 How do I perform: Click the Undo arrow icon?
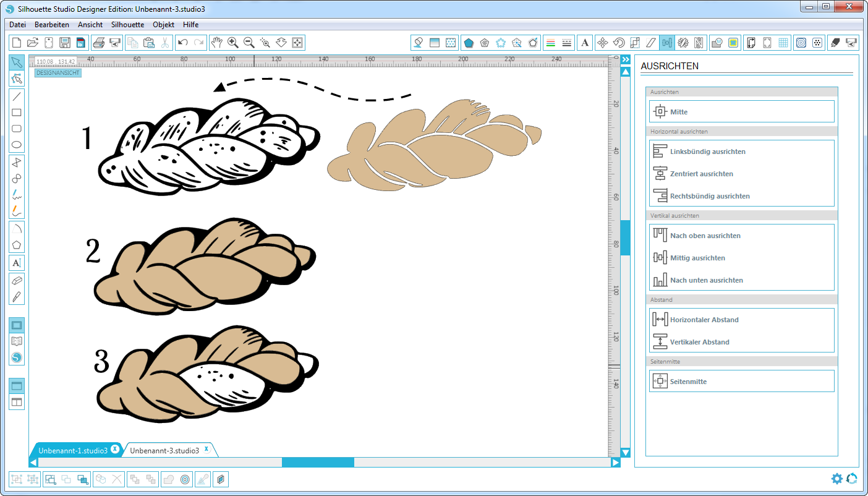coord(182,43)
